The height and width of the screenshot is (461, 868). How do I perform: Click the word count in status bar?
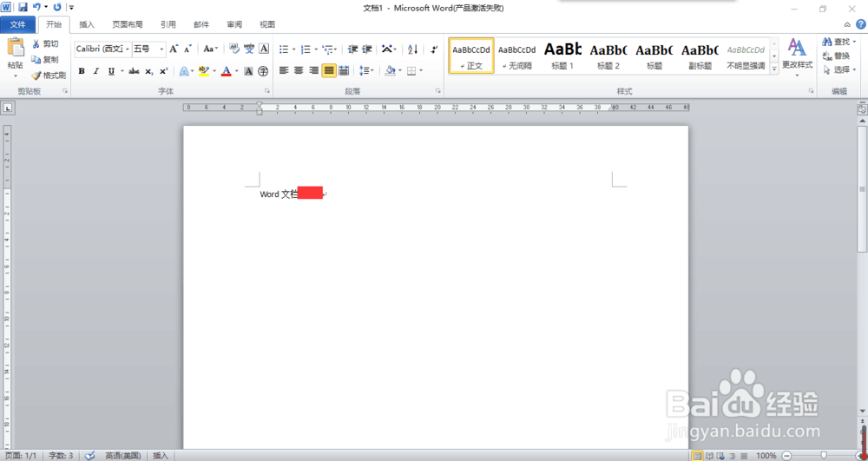(x=61, y=456)
